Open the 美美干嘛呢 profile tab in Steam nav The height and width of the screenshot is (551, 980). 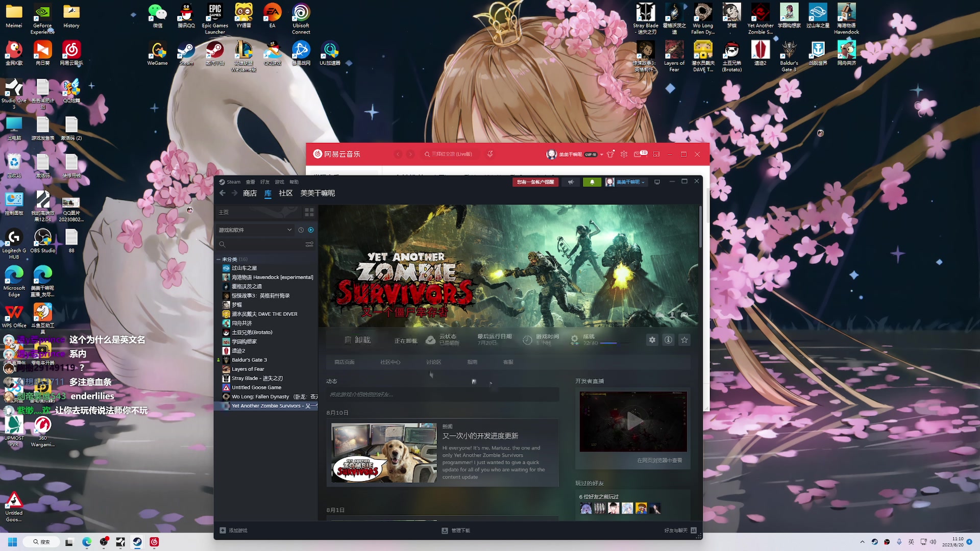pyautogui.click(x=317, y=193)
